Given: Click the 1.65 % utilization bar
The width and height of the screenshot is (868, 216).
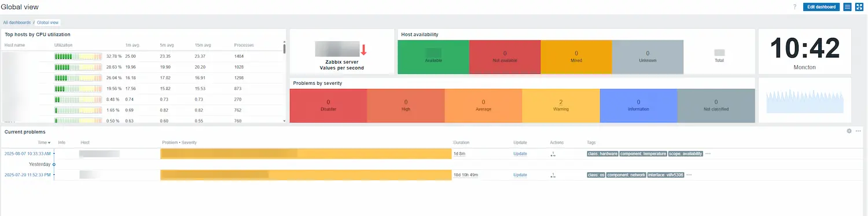Looking at the screenshot, I should point(78,110).
